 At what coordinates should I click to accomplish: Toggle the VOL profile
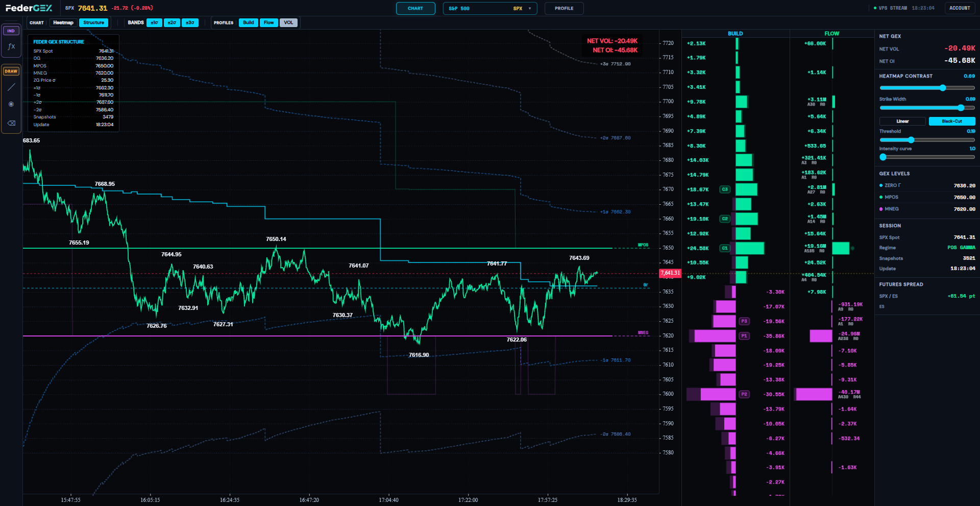[x=289, y=22]
